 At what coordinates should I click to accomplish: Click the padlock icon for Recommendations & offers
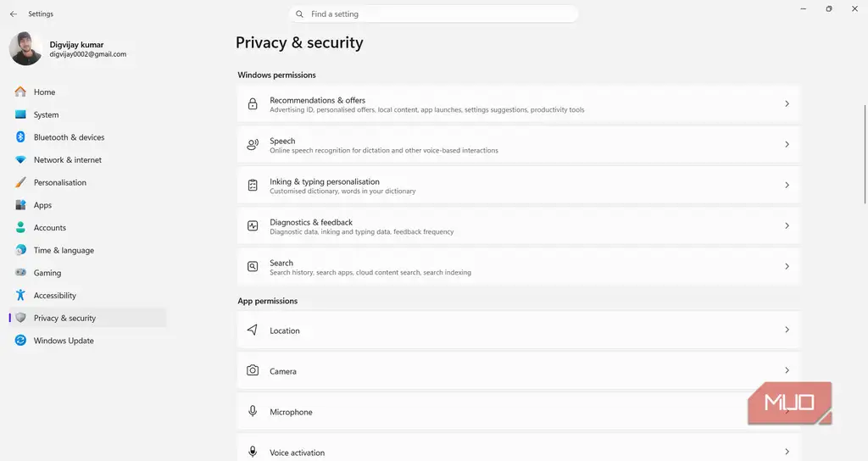click(253, 104)
